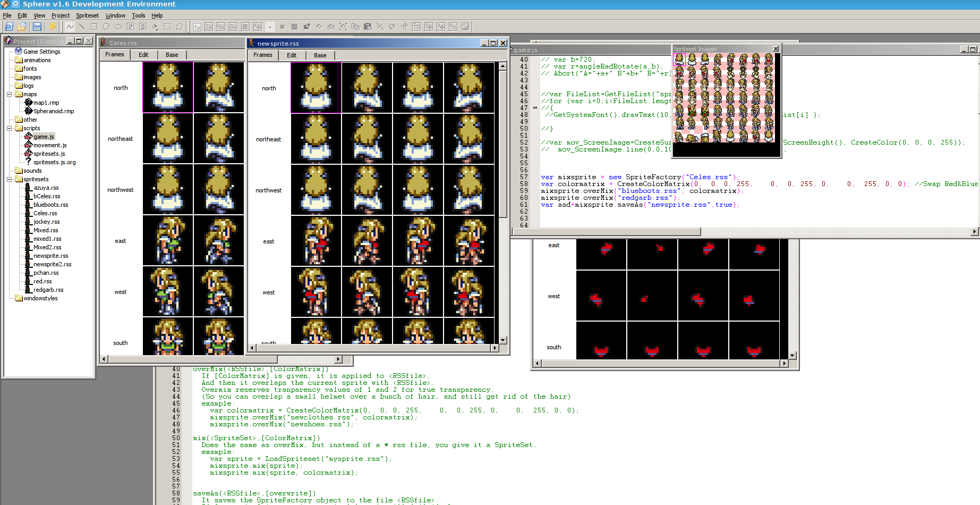Toggle the 1x zoom button

197,27
